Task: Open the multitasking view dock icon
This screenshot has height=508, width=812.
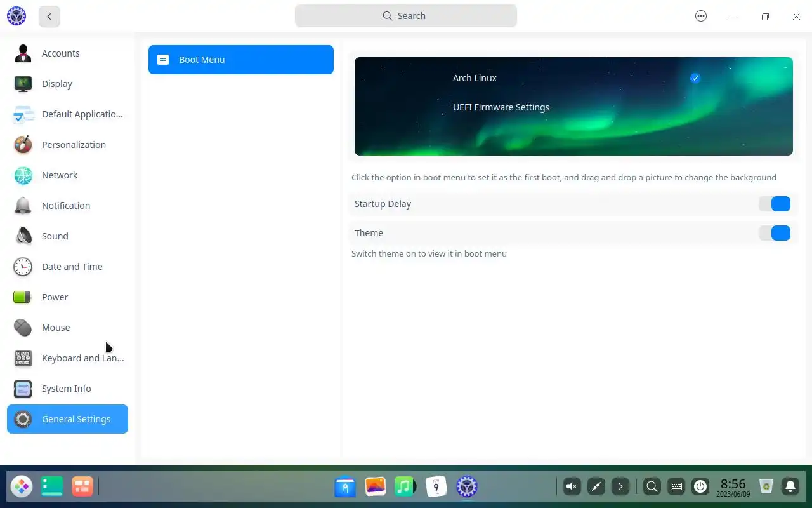Action: coord(82,487)
